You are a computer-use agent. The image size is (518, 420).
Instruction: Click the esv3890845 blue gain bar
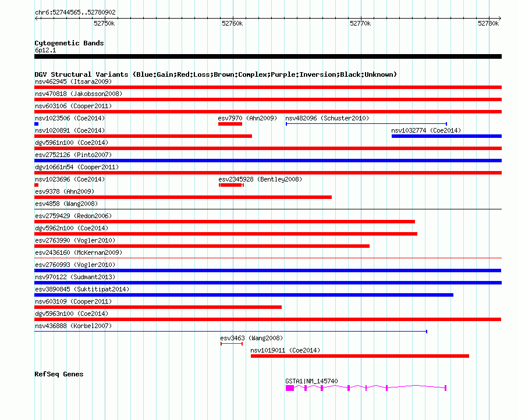(x=244, y=295)
